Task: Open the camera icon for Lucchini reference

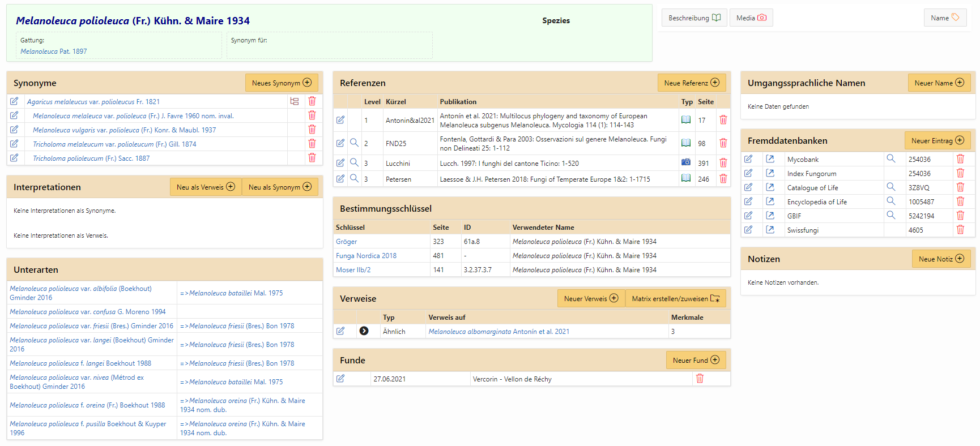Action: [685, 162]
